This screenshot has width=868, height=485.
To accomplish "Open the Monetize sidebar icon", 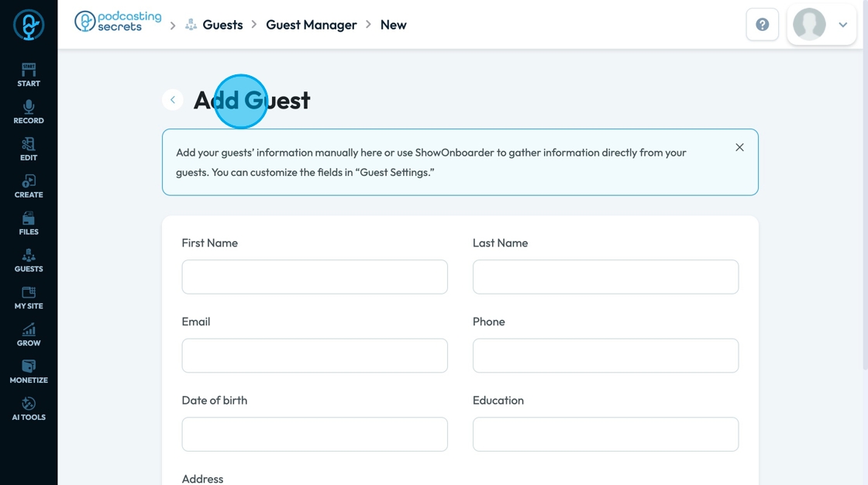I will [x=29, y=372].
